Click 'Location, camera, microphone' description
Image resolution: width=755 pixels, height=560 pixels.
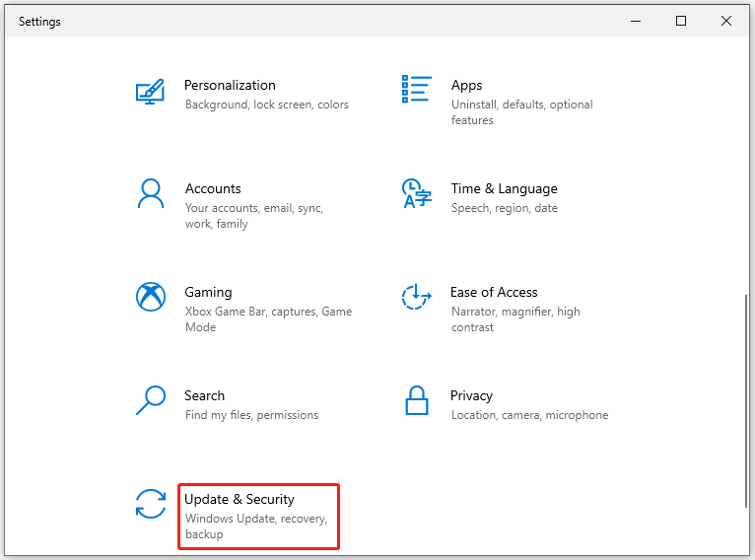tap(529, 415)
